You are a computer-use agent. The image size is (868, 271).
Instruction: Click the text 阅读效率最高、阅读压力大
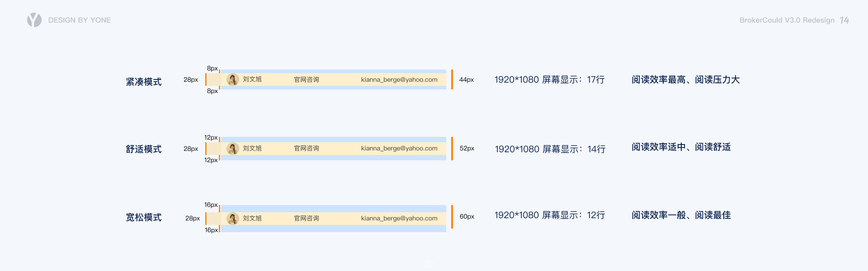[x=686, y=80]
